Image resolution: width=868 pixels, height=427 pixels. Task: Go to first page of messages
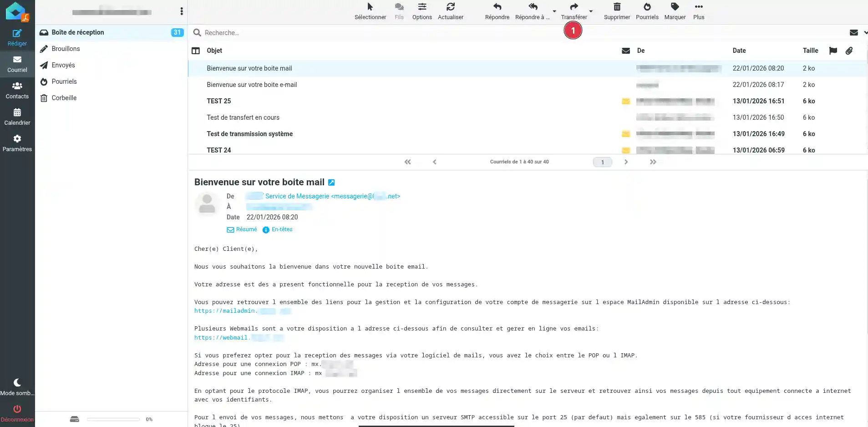click(x=408, y=162)
